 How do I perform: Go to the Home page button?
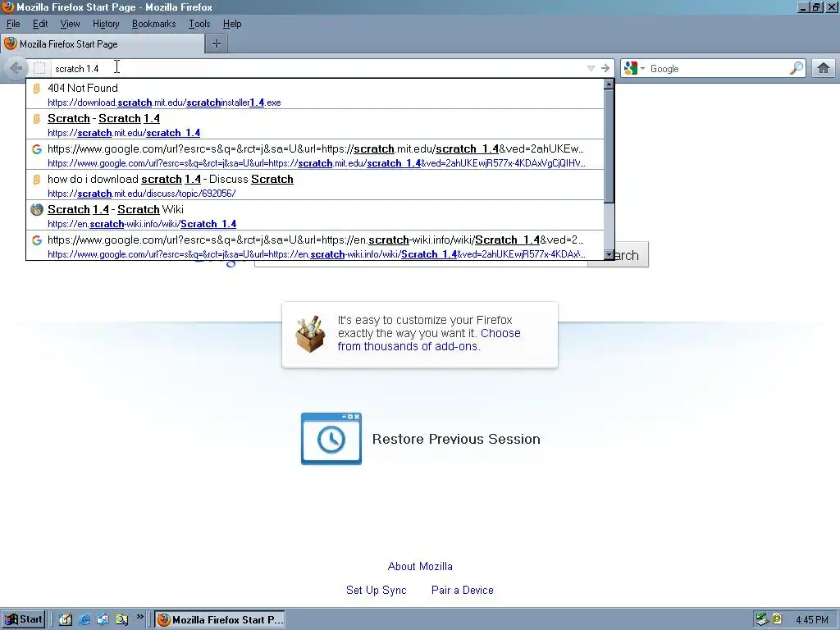[824, 68]
